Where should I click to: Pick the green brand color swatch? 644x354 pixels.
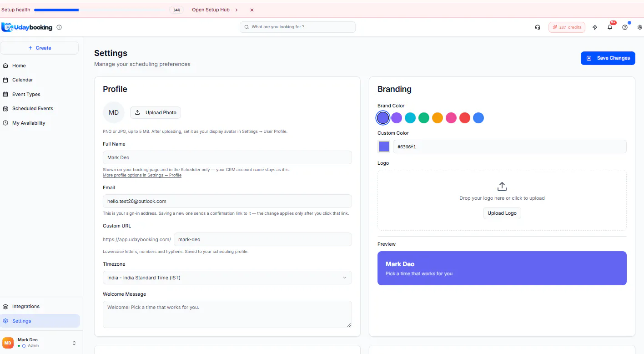point(424,118)
